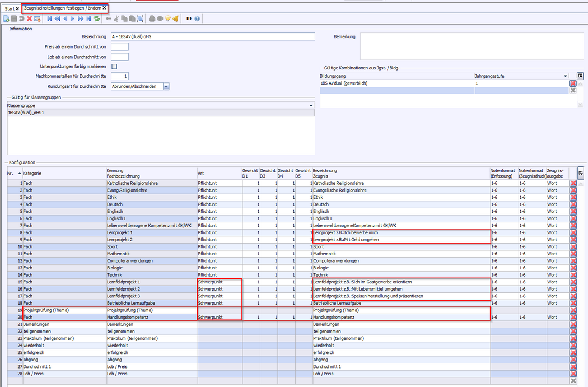Delete the Katholische Religionslehre row via red X
This screenshot has height=387, width=588.
pos(573,183)
